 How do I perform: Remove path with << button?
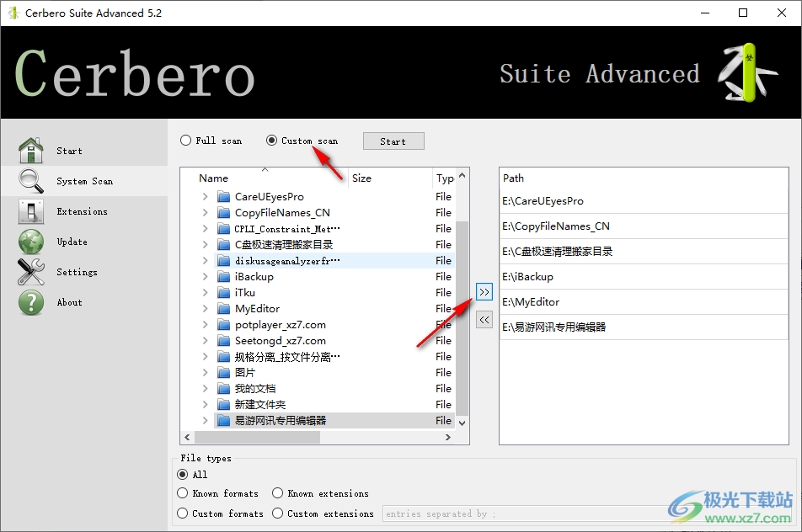point(484,320)
